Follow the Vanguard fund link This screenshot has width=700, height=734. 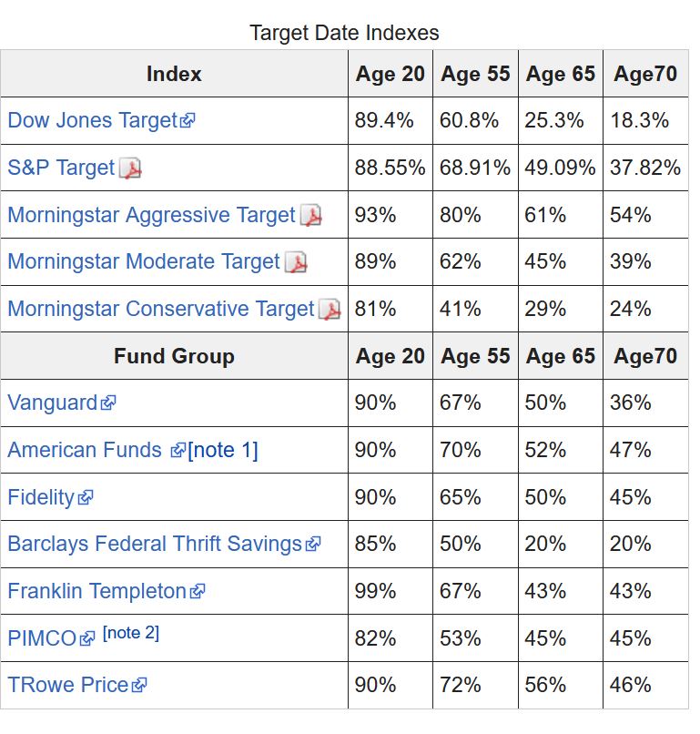(x=52, y=403)
